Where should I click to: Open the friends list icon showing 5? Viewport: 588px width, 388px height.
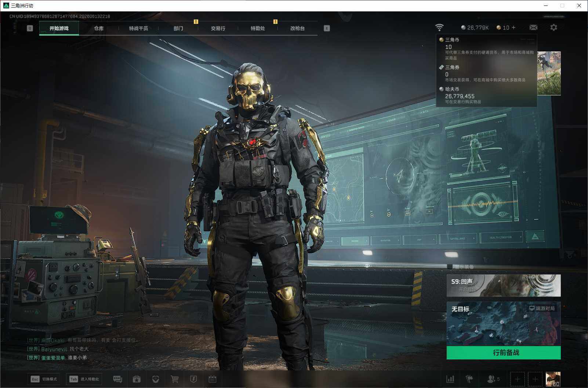click(x=493, y=379)
